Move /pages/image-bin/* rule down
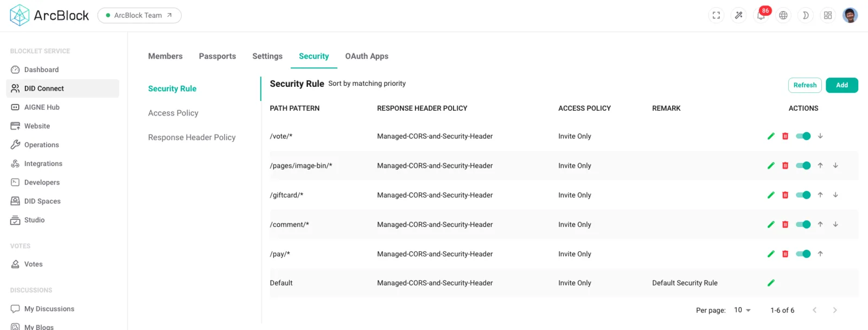The height and width of the screenshot is (330, 868). (835, 166)
